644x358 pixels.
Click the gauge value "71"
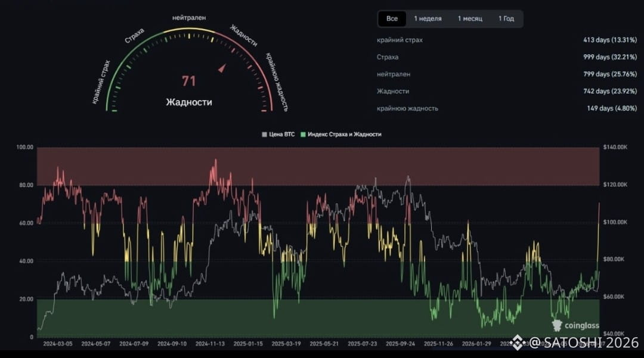(x=189, y=81)
